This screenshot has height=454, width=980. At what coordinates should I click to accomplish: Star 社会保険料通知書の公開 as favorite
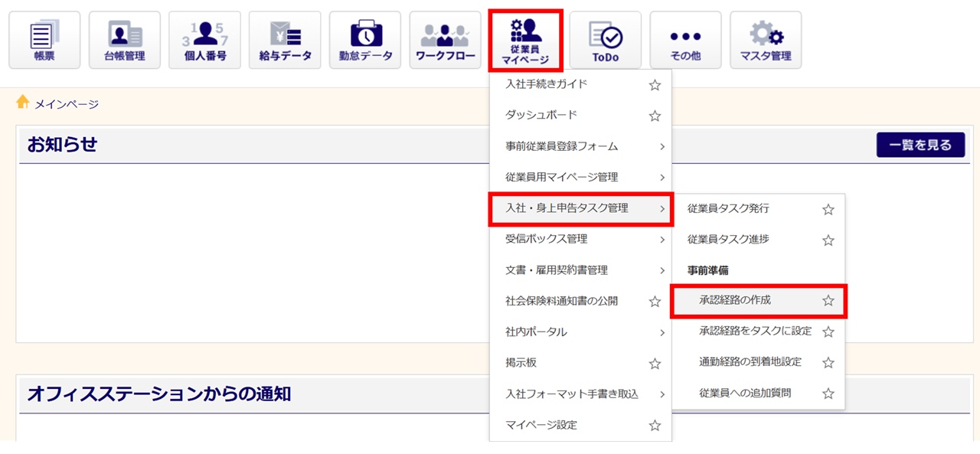(655, 302)
